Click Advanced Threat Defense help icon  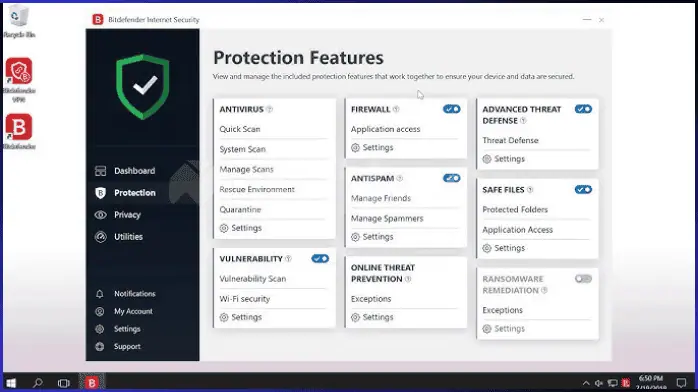(x=524, y=121)
